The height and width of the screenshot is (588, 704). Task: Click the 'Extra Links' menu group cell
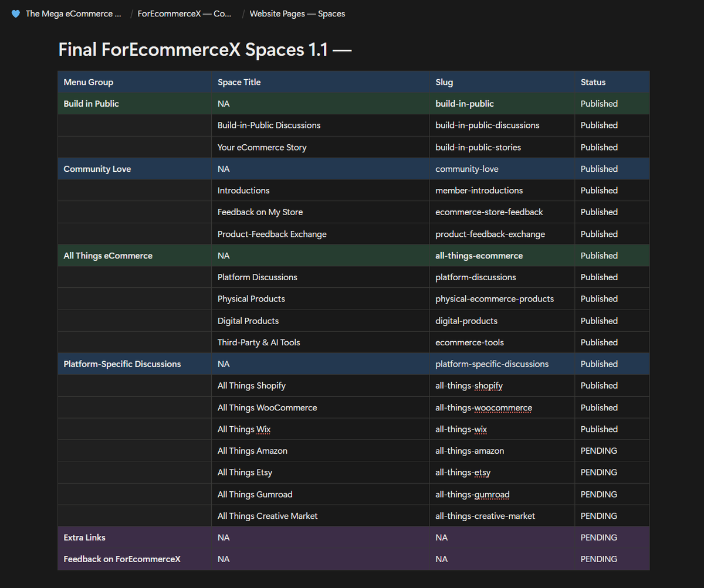(x=134, y=538)
